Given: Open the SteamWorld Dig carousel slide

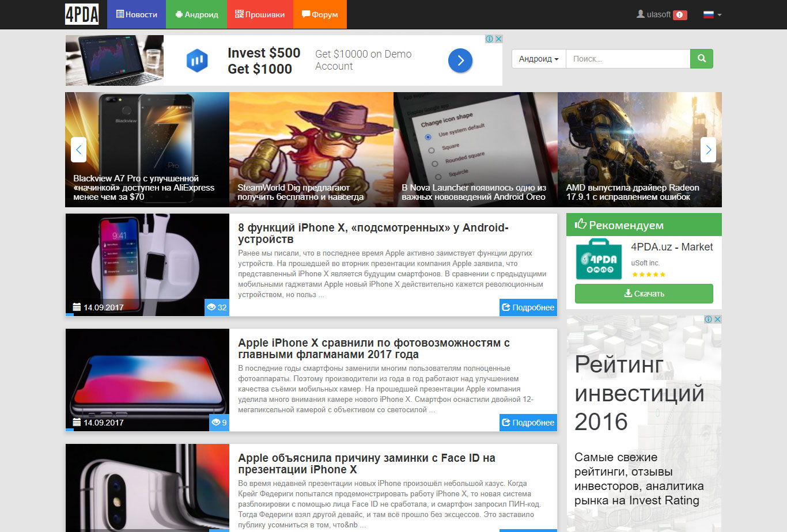Looking at the screenshot, I should coord(311,150).
